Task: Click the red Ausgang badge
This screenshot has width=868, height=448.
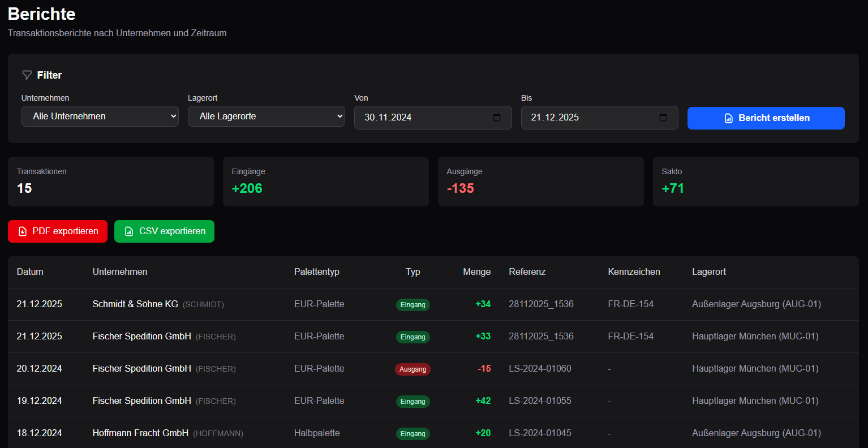Action: [412, 369]
